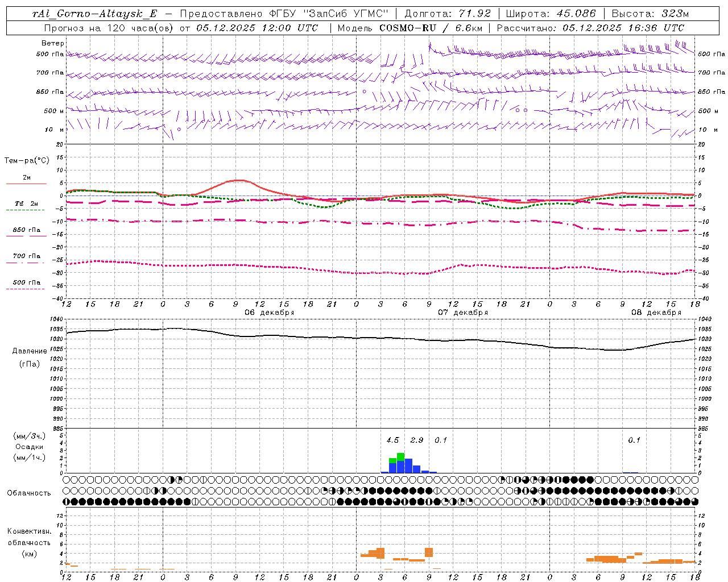Image resolution: width=728 pixels, height=582 pixels.
Task: Click the 4.5 precipitation total value
Action: (392, 440)
